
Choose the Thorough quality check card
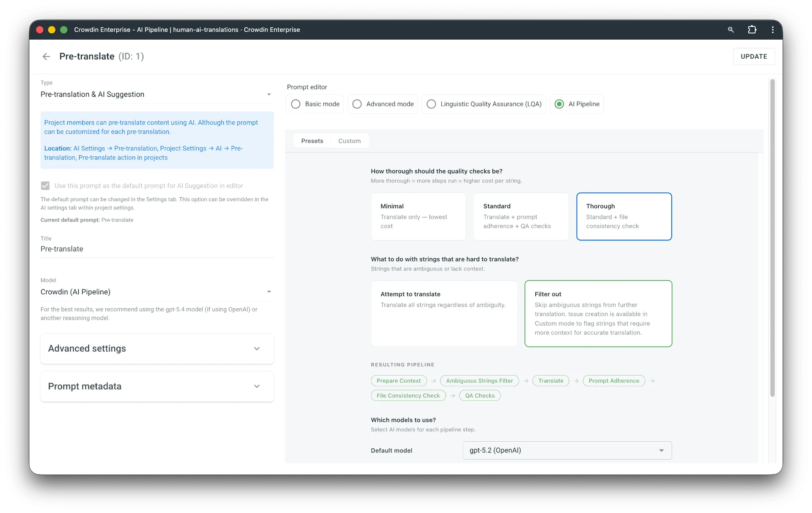click(624, 216)
